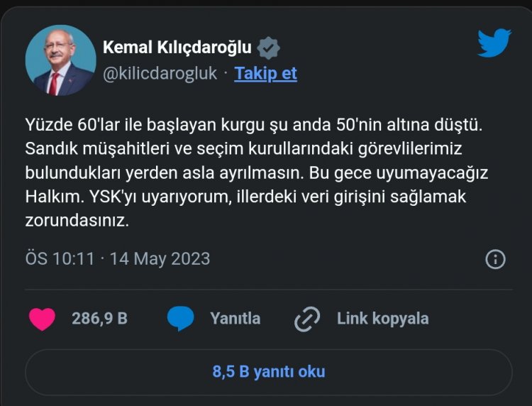Click the last word zorundasınız in the tweet

pyautogui.click(x=77, y=220)
